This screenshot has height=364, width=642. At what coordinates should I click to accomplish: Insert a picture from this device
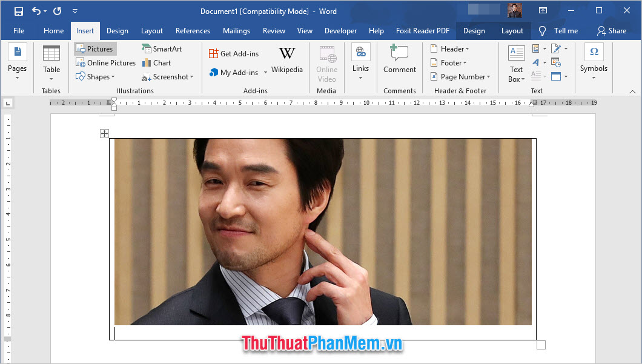tap(94, 48)
